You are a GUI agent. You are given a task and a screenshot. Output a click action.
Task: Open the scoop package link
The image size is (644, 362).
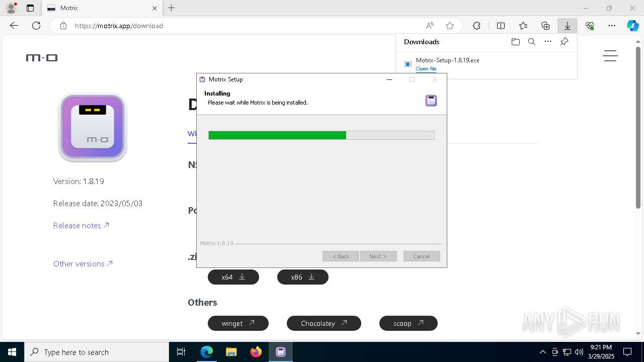[409, 323]
